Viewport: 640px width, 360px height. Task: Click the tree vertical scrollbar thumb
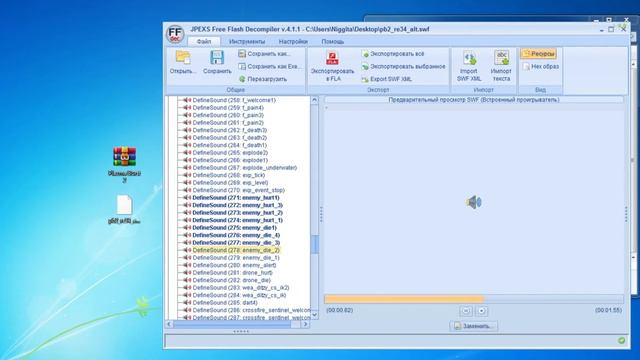[315, 244]
